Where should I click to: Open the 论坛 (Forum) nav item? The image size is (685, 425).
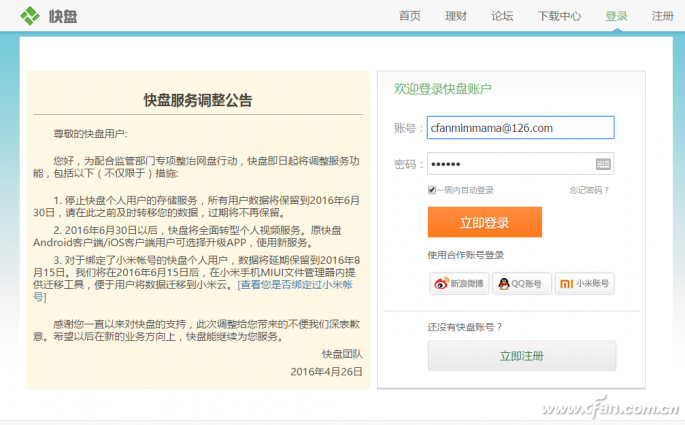pyautogui.click(x=502, y=16)
